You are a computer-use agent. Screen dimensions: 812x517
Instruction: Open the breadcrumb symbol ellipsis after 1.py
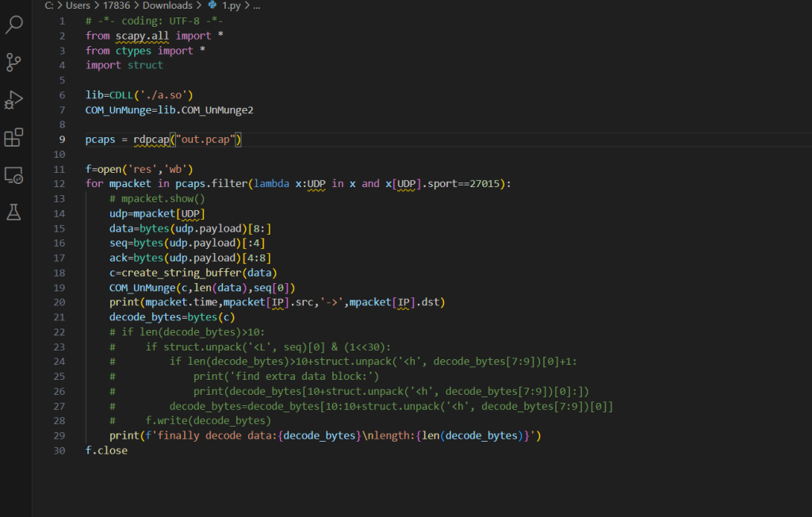(x=256, y=5)
